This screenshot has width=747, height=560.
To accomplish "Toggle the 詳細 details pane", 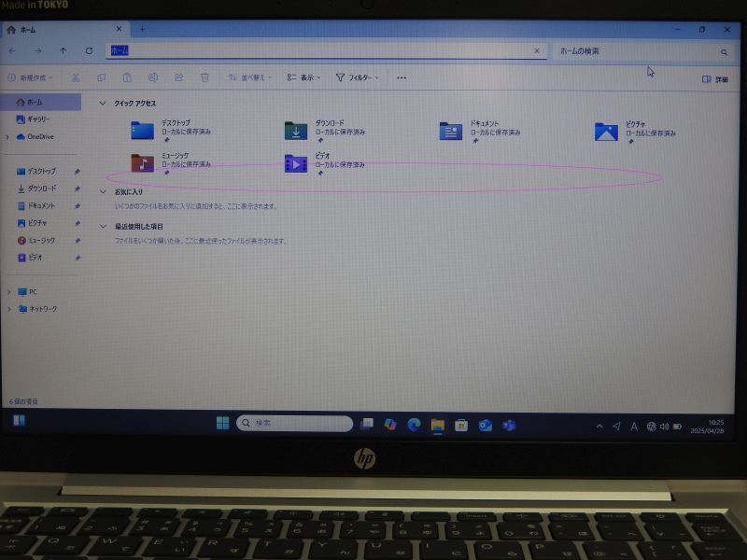I will coord(715,79).
